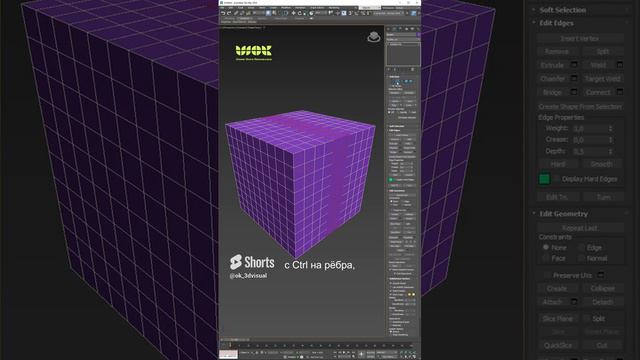Image resolution: width=640 pixels, height=360 pixels.
Task: Open the Utilities command panel tab
Action: tap(418, 29)
